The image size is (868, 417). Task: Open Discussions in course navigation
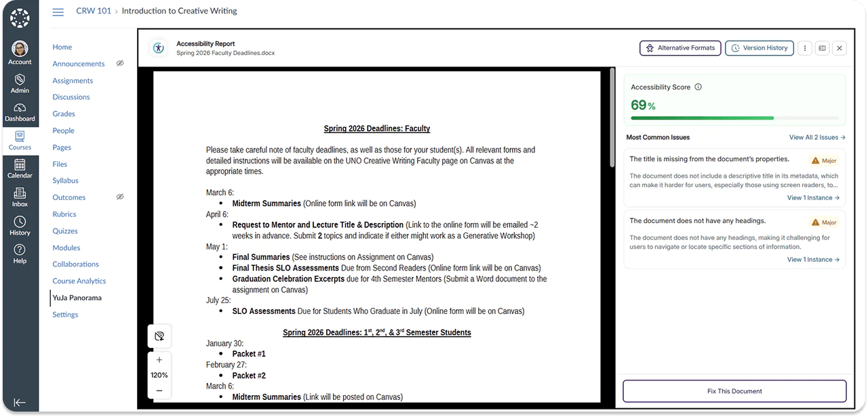(71, 97)
